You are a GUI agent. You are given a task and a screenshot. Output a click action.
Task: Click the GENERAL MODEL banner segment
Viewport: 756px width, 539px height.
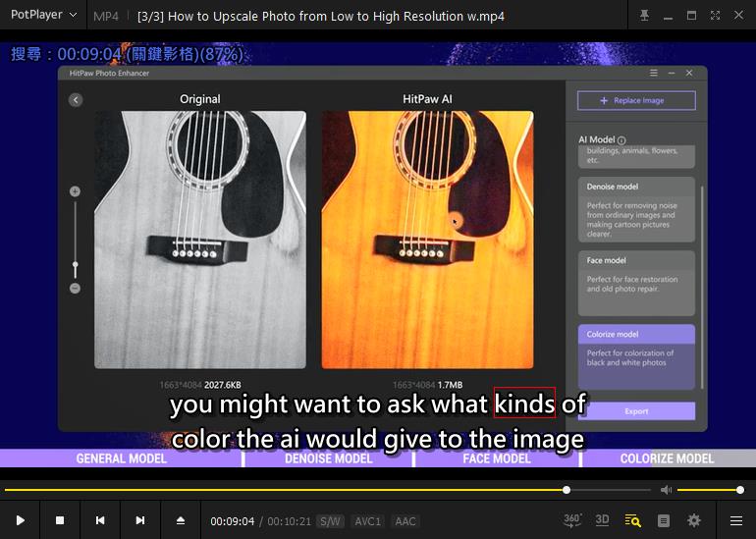pyautogui.click(x=121, y=458)
